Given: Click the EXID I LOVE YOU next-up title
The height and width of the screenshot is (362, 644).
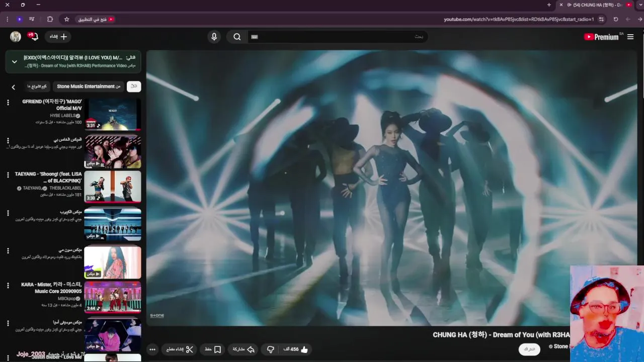Looking at the screenshot, I should (72, 58).
